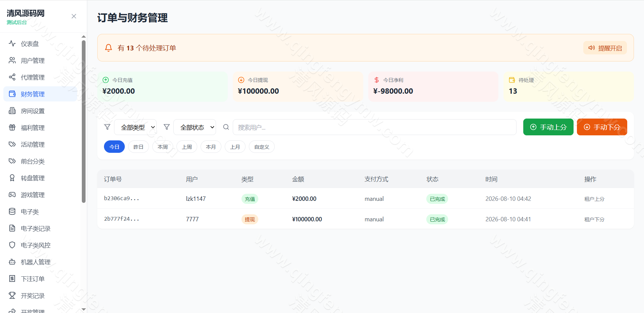Screen dimensions: 644x313
Task: Close the sidebar with the X icon
Action: 74,16
